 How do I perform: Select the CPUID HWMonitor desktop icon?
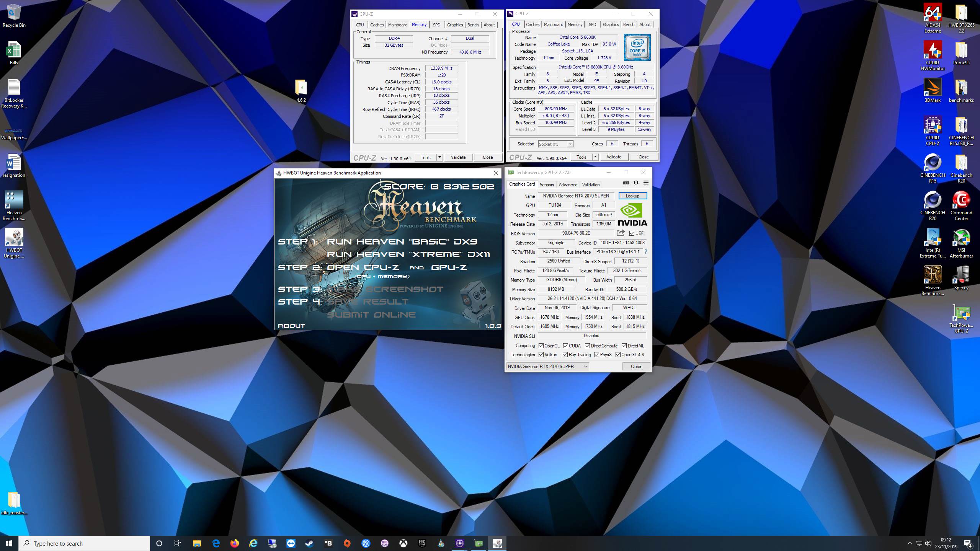click(933, 56)
